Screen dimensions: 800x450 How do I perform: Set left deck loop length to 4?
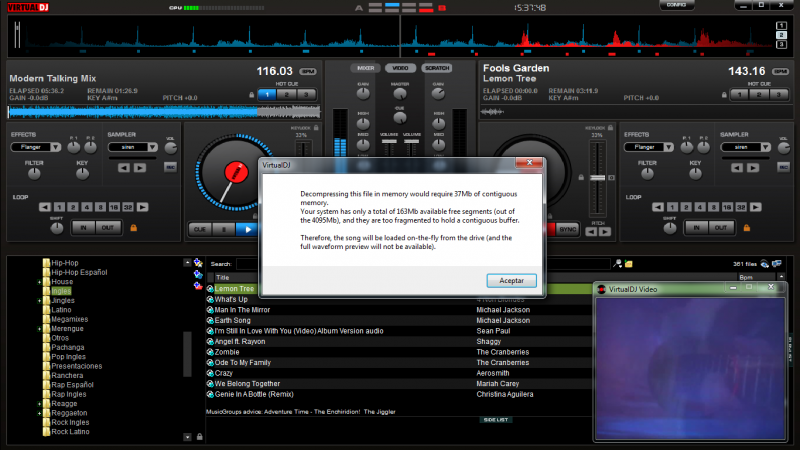[87, 207]
